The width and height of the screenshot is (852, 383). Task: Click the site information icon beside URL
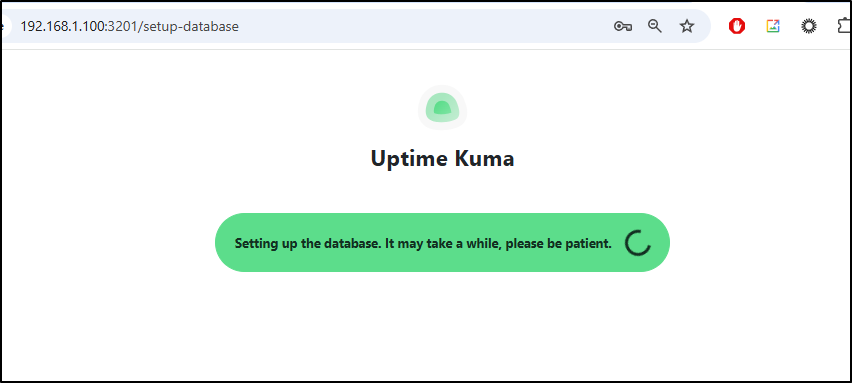pyautogui.click(x=4, y=26)
